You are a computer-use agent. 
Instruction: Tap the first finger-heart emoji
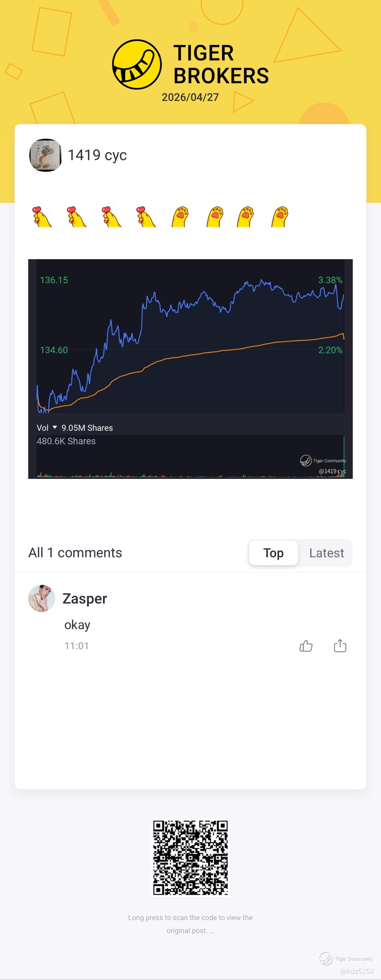(41, 217)
